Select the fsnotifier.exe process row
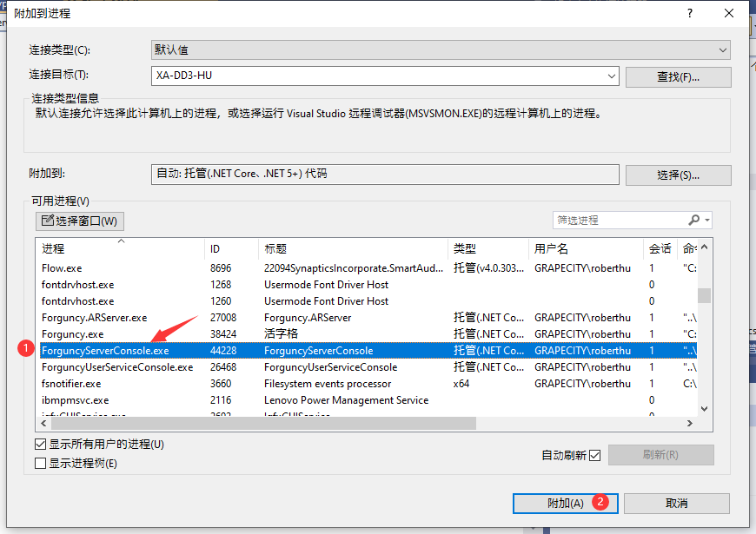Screen dimensions: 756x534 pos(367,384)
